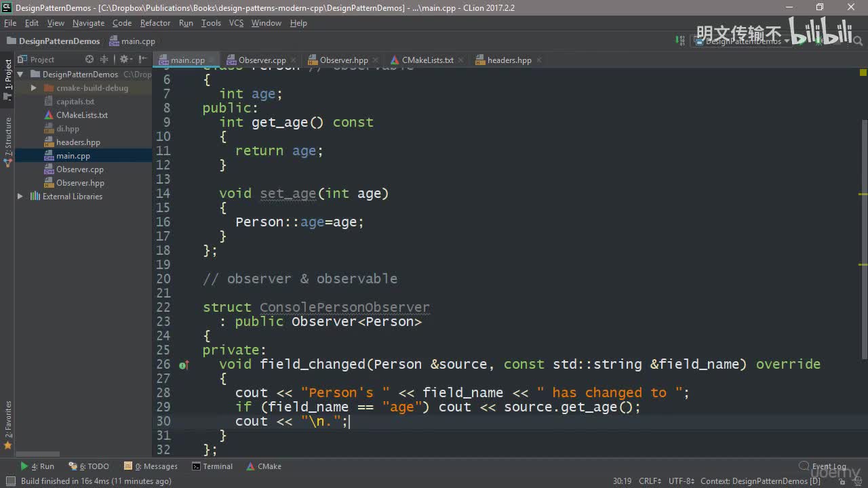Select headers.hpp in project tree
This screenshot has height=488, width=868.
(78, 142)
